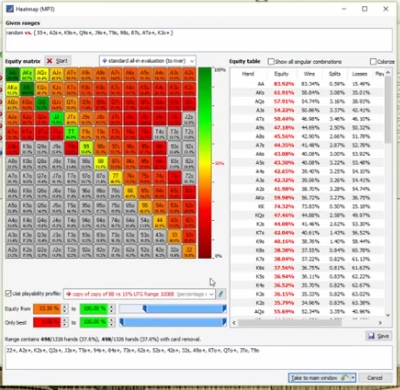Click the Cancel button
400x390 pixels.
pos(374,378)
